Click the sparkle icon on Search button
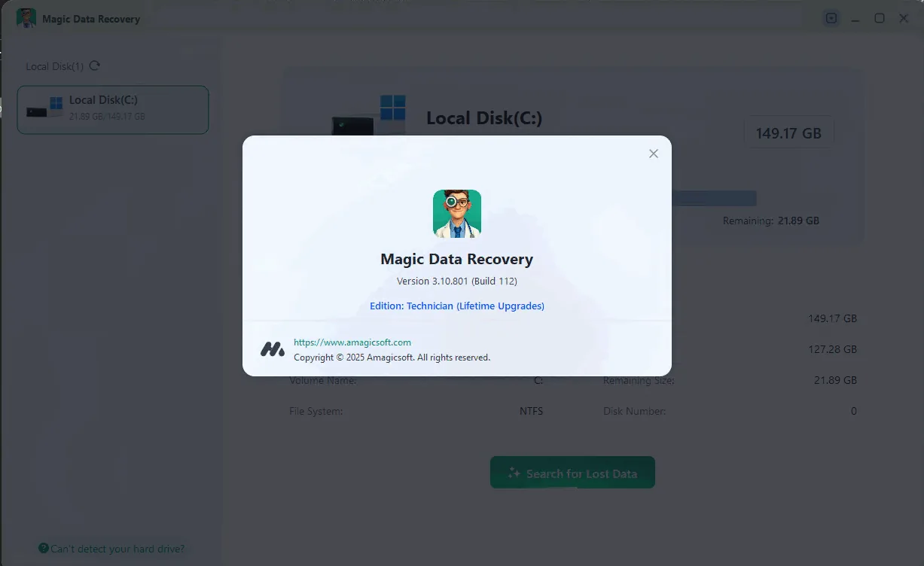 (514, 473)
